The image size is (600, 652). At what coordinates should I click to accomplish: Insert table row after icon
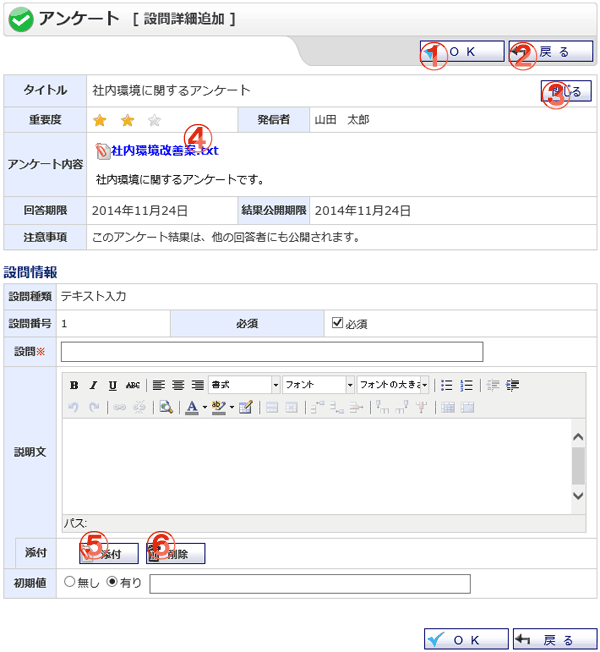pyautogui.click(x=337, y=407)
